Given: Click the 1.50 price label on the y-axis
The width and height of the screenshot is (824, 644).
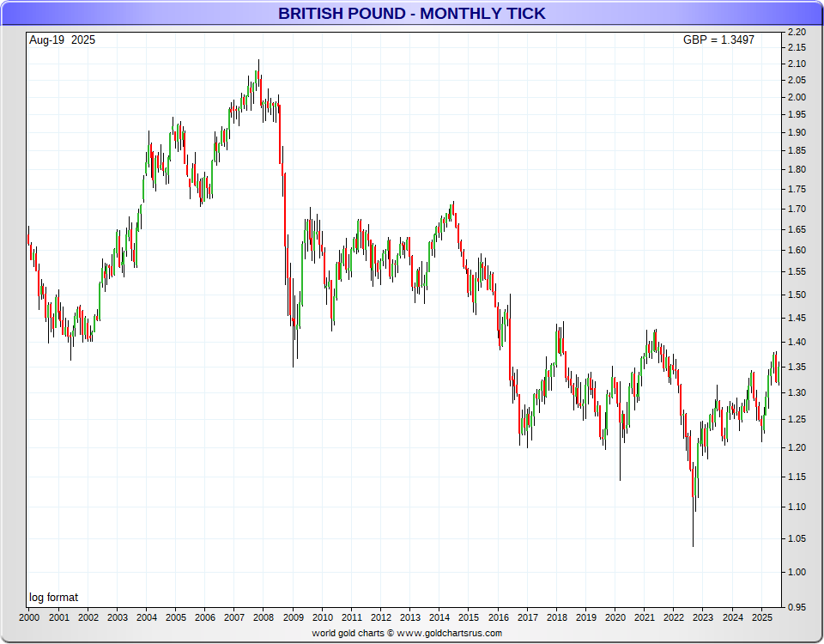Looking at the screenshot, I should point(797,295).
